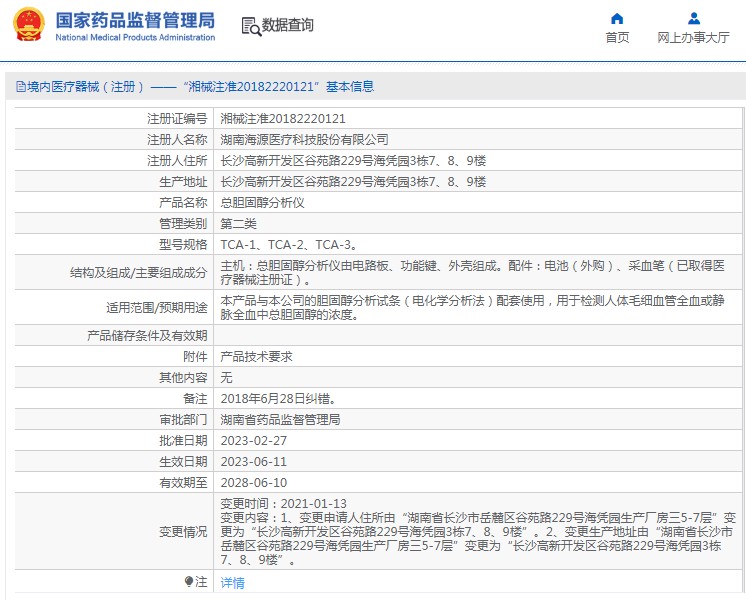The image size is (746, 600).
Task: Click the 结构及组成/主要组成成分 label
Action: click(x=138, y=273)
